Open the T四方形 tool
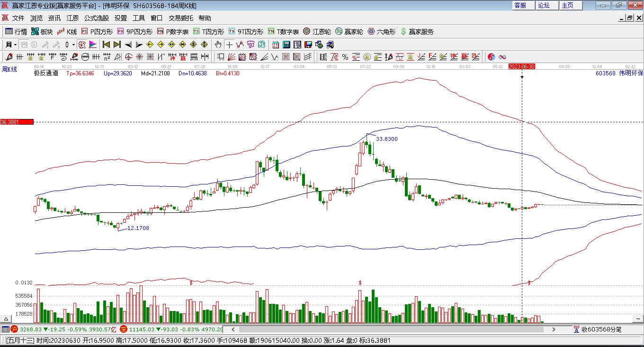This screenshot has width=644, height=347. click(x=208, y=32)
